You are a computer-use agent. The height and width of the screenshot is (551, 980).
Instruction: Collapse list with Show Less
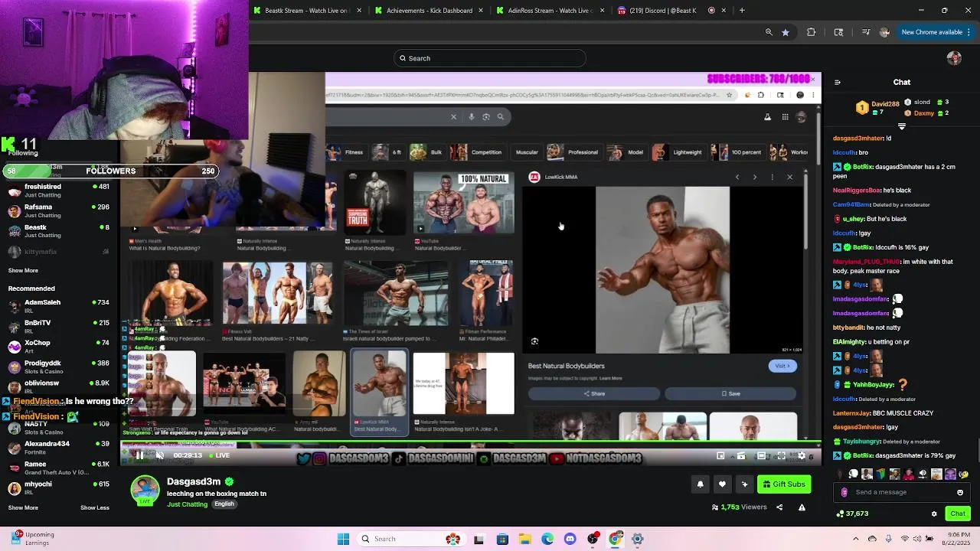tap(95, 507)
